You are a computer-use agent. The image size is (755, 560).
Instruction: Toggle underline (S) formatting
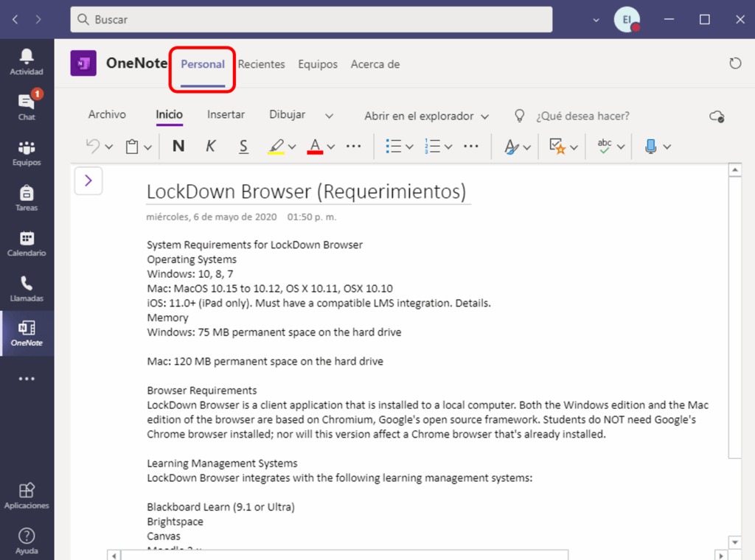click(243, 147)
